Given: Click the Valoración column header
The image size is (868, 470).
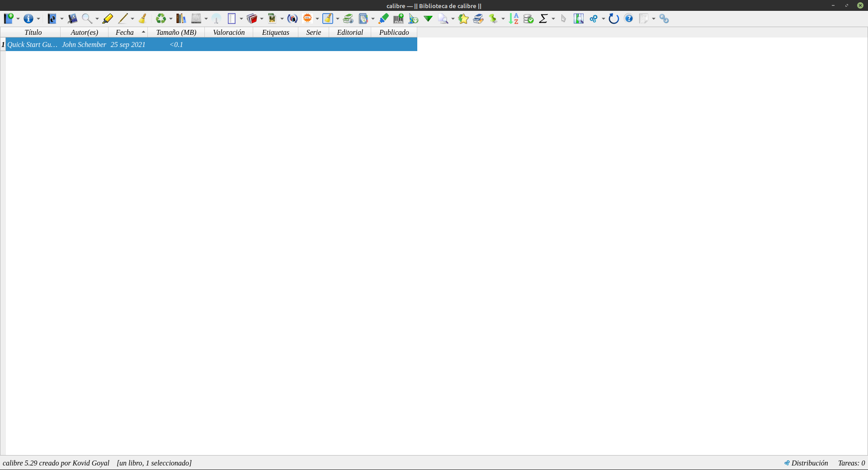Looking at the screenshot, I should [229, 33].
